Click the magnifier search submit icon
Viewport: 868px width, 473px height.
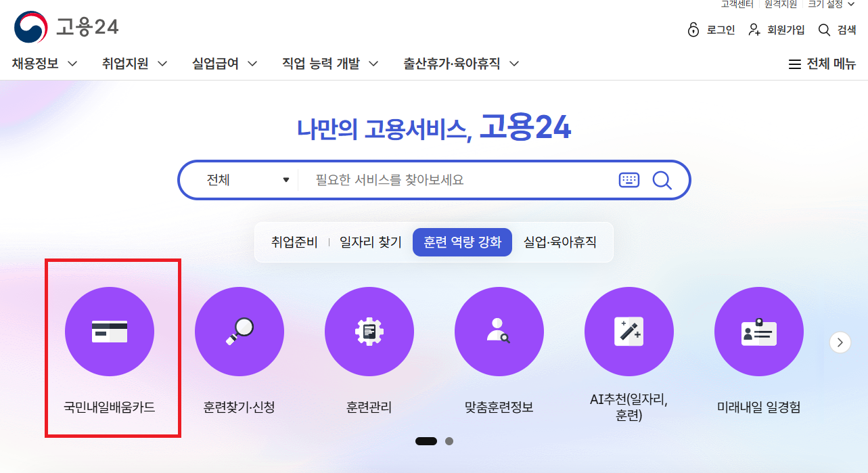662,180
